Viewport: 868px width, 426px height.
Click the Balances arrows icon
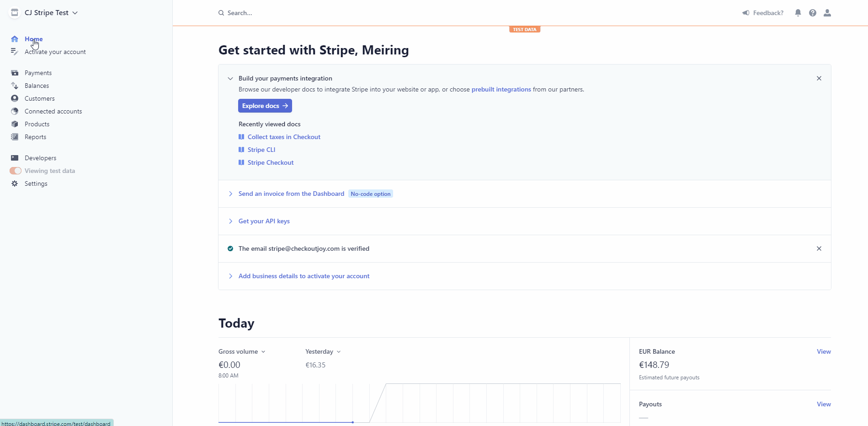[15, 86]
